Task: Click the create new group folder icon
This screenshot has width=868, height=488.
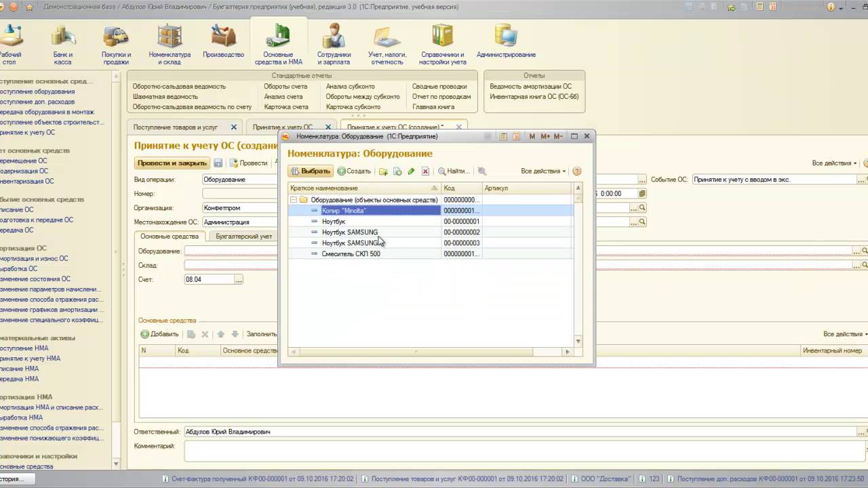Action: coord(383,171)
